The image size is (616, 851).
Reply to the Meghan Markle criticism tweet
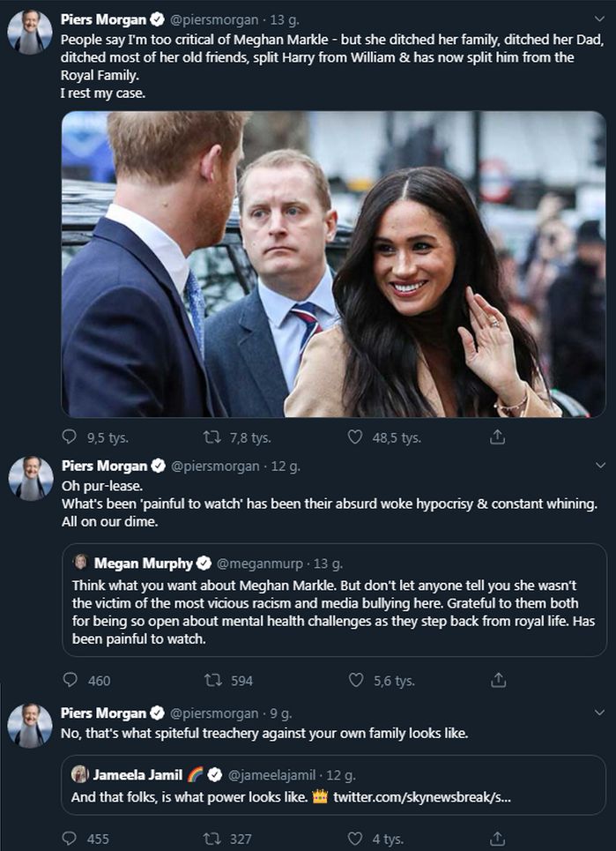(71, 437)
